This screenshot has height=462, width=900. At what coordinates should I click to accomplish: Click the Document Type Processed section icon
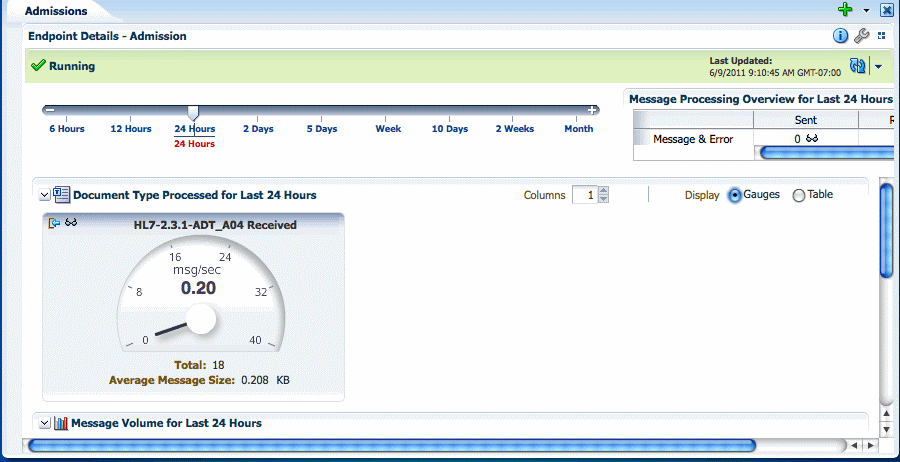pos(61,195)
